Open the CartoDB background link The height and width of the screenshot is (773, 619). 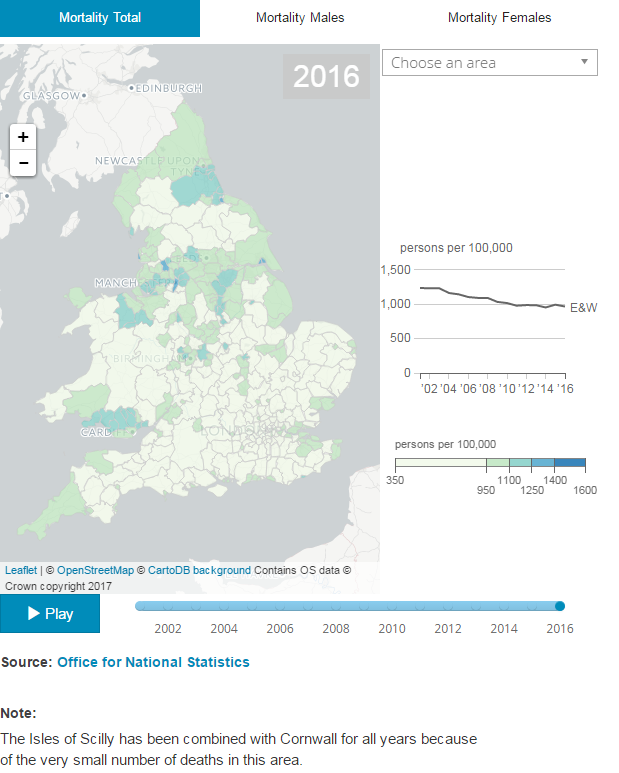(x=199, y=570)
